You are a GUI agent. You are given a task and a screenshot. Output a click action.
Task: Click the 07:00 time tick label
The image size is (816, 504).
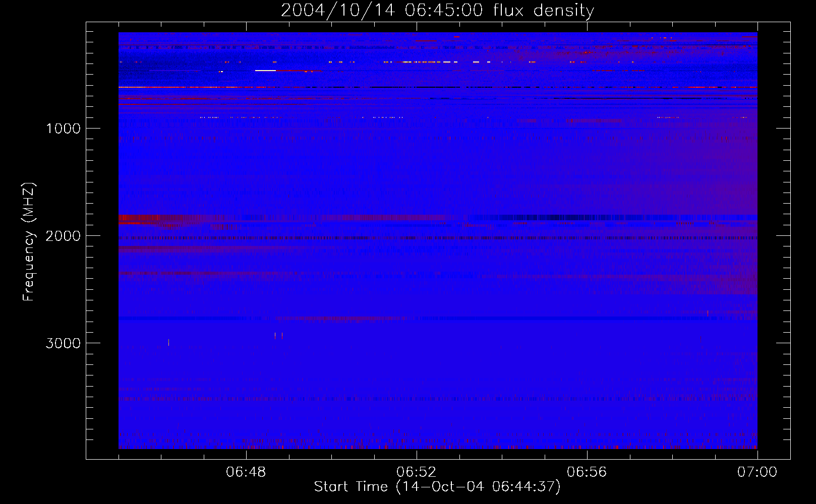(757, 472)
